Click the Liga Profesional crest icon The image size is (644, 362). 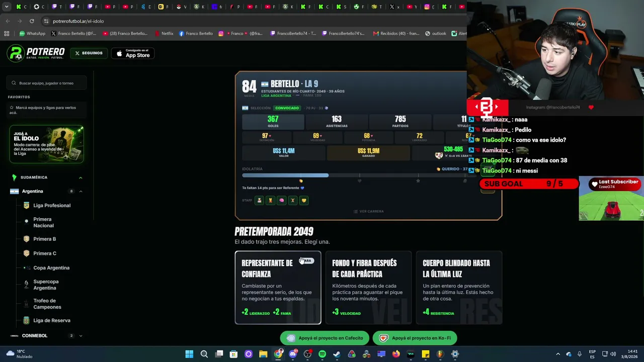26,205
